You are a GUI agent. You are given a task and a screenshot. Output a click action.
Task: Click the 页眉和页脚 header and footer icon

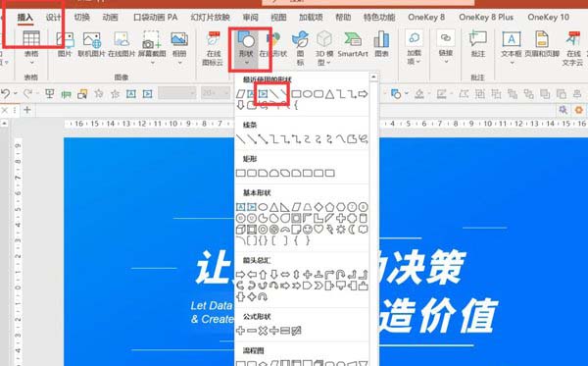(542, 44)
